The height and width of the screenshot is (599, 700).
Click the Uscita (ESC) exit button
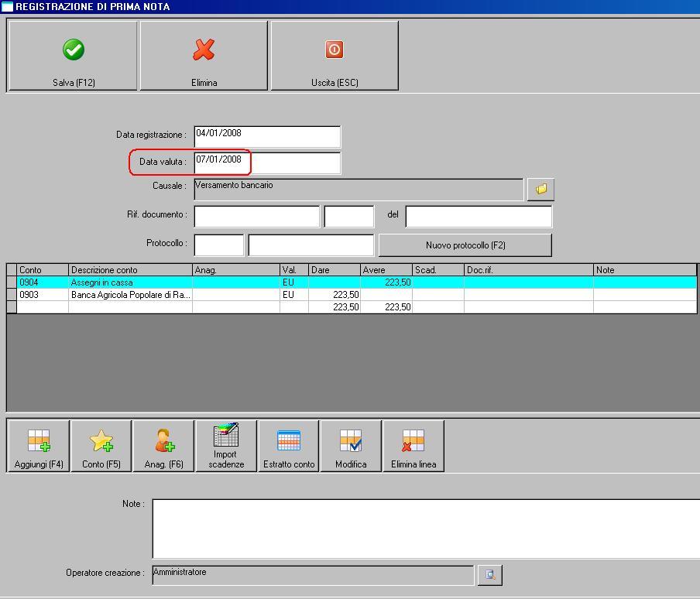tap(335, 56)
